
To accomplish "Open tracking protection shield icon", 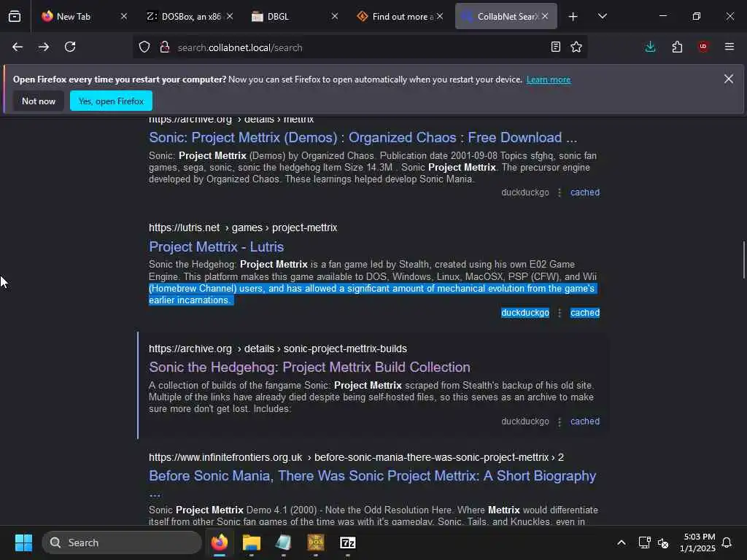I will tap(144, 47).
